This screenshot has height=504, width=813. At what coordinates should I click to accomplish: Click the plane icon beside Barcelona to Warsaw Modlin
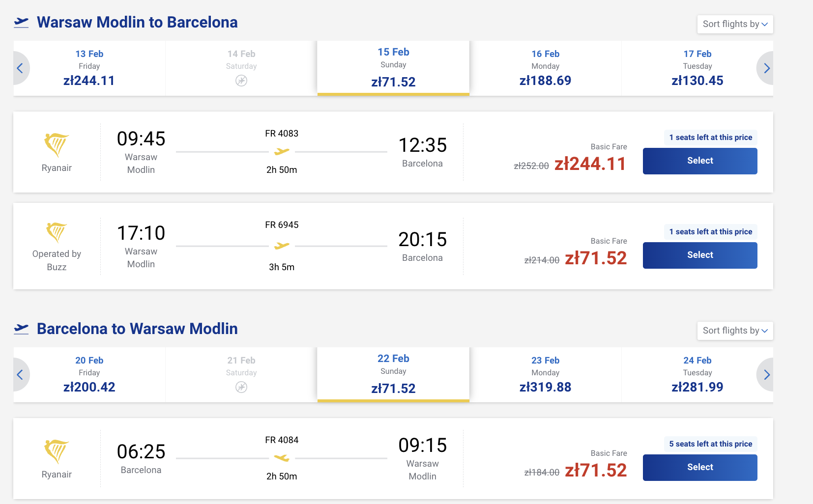(x=21, y=329)
